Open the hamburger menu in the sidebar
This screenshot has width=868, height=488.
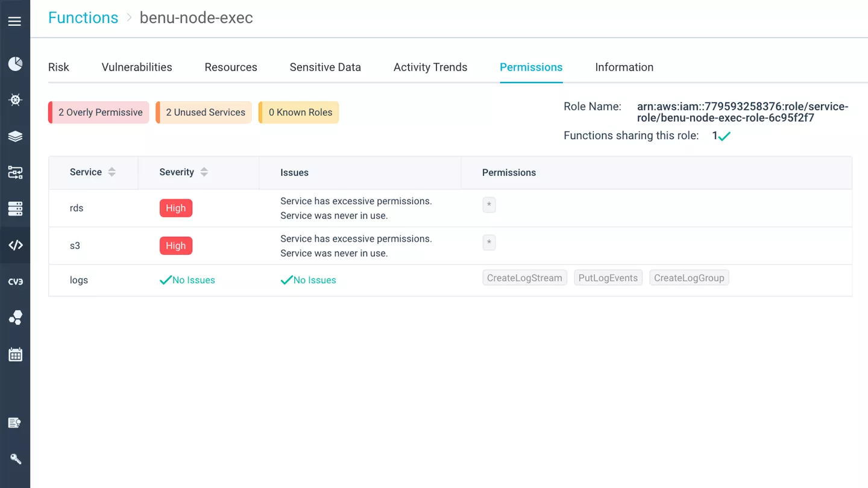pos(15,22)
